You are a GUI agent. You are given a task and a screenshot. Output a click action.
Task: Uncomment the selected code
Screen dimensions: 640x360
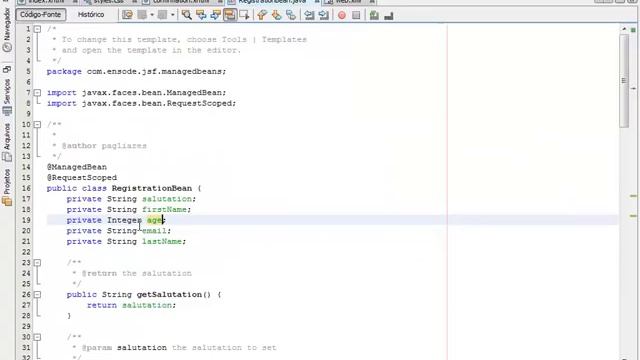pos(389,15)
